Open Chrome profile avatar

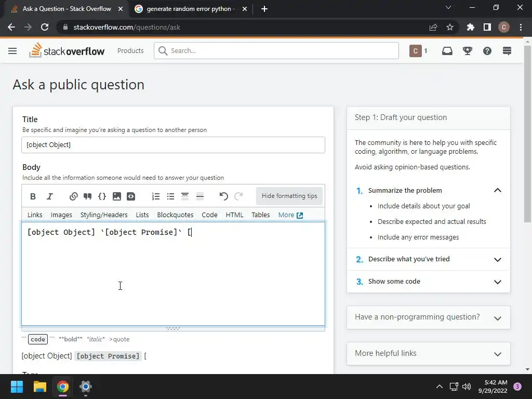[x=504, y=27]
